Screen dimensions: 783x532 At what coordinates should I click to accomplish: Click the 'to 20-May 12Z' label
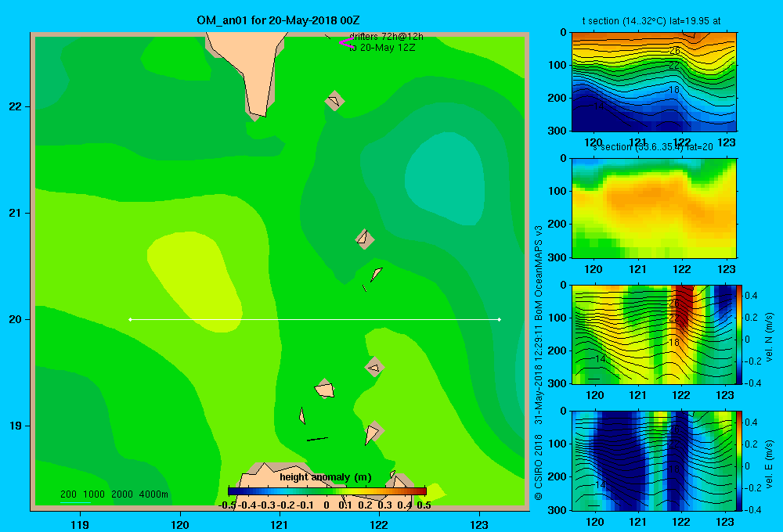[x=382, y=48]
